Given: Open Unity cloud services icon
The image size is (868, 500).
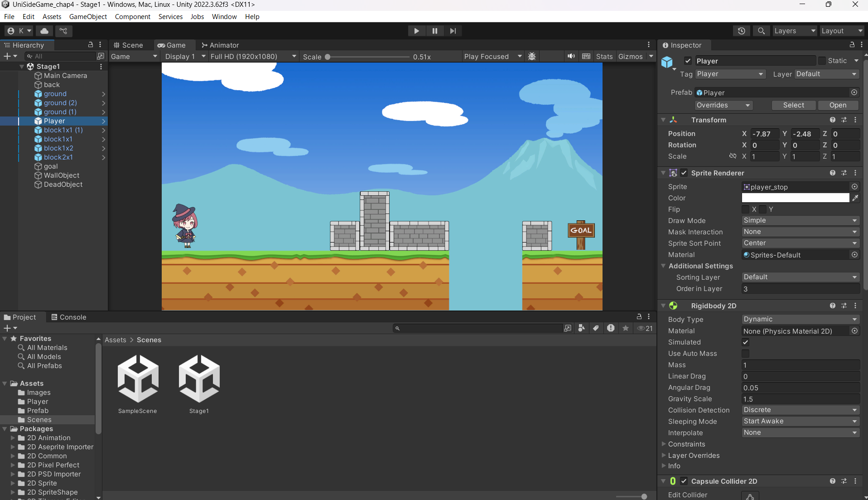Looking at the screenshot, I should [44, 31].
